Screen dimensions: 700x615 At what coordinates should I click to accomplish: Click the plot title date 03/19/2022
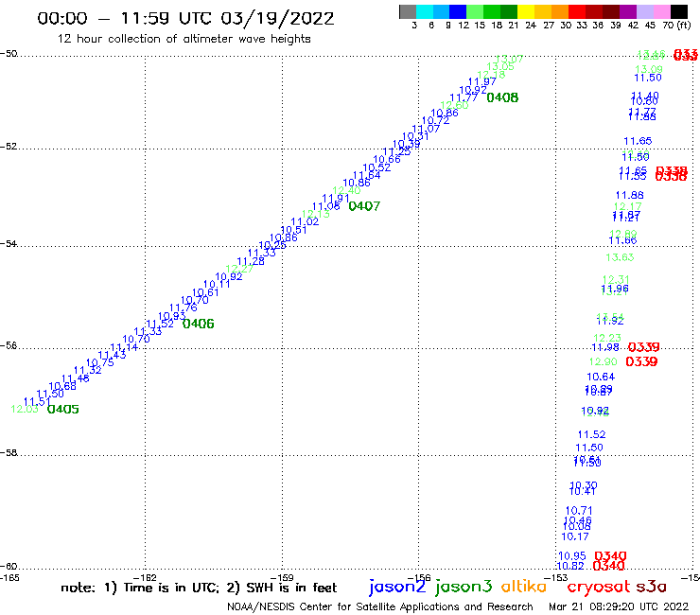[277, 19]
